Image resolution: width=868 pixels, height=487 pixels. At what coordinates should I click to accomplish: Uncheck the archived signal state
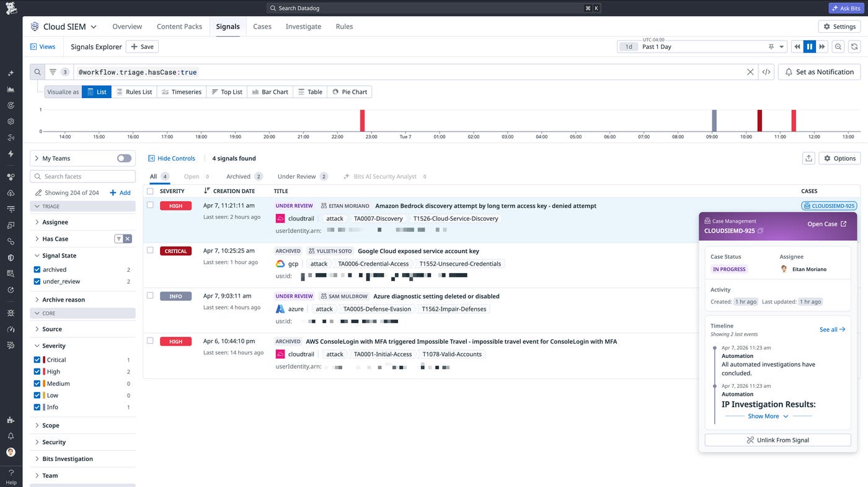click(37, 270)
